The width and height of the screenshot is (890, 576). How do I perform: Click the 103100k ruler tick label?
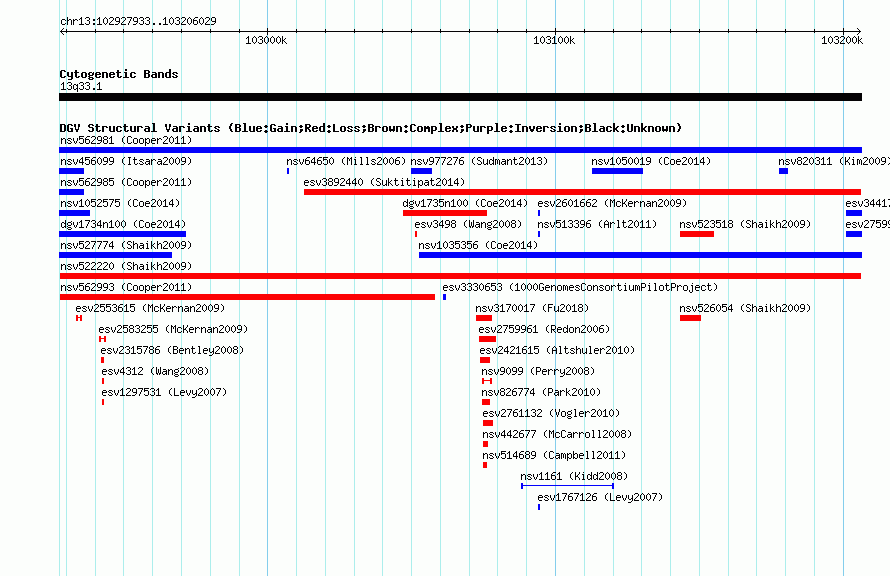click(x=554, y=40)
